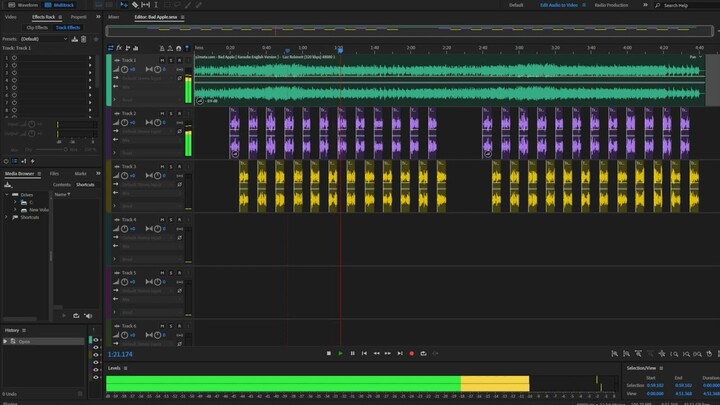
Task: Toggle the metronome icon
Action: click(162, 48)
